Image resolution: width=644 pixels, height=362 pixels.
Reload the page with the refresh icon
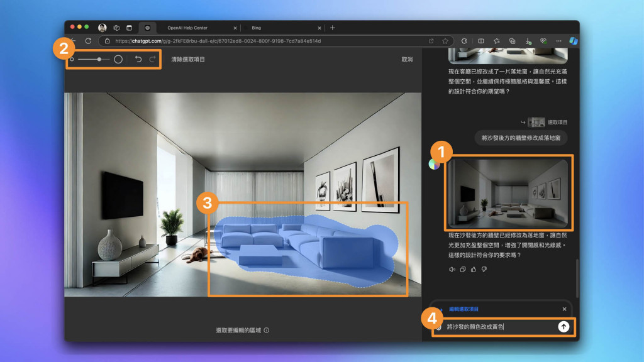click(88, 41)
